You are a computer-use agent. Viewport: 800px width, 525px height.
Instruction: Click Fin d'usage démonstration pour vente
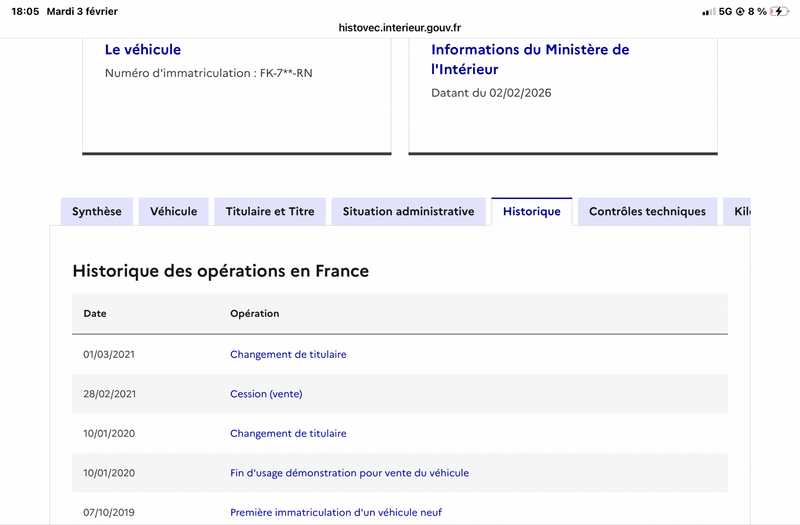349,473
